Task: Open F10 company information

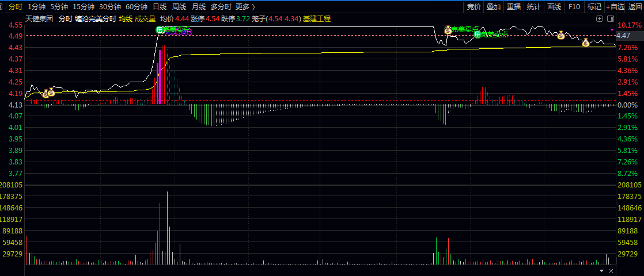Action: (x=574, y=6)
